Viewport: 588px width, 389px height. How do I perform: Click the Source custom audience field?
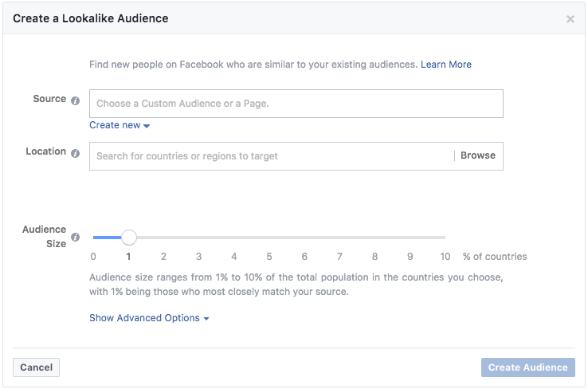coord(296,104)
